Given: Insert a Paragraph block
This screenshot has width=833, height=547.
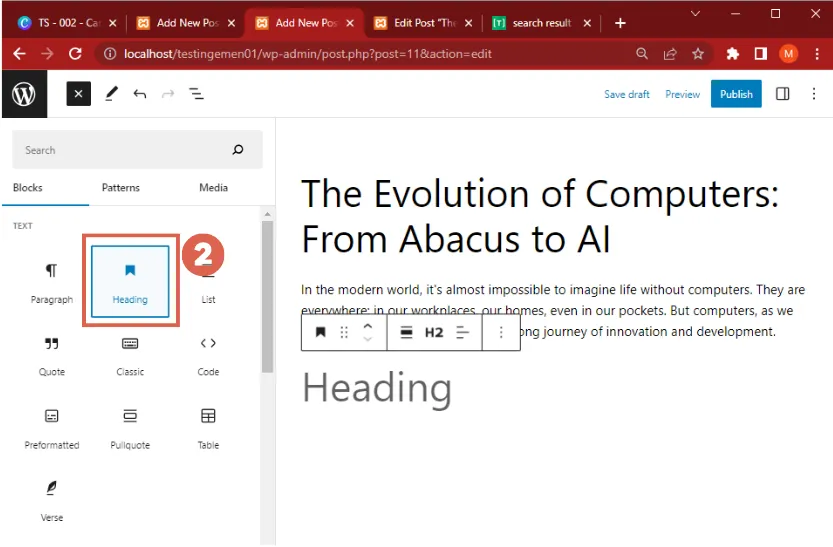Looking at the screenshot, I should click(x=52, y=283).
